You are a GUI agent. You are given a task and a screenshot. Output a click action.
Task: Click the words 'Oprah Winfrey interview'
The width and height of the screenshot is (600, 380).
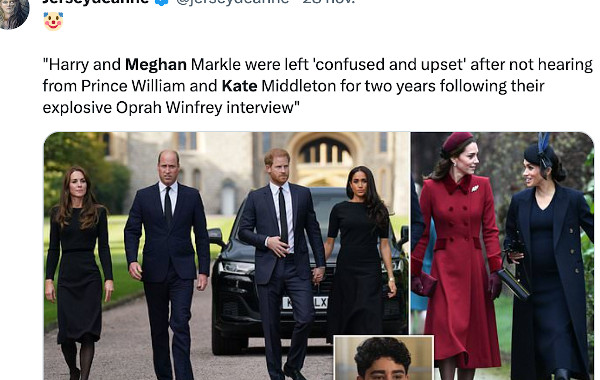(205, 108)
